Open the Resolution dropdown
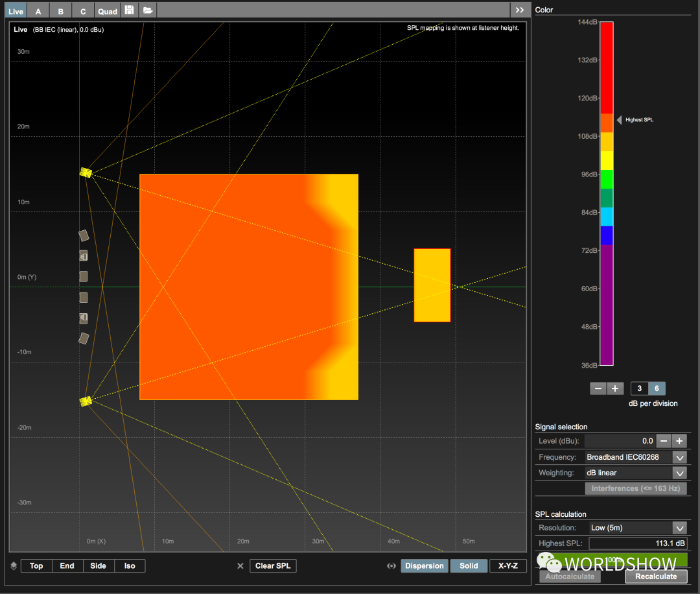The image size is (700, 594). click(x=679, y=528)
